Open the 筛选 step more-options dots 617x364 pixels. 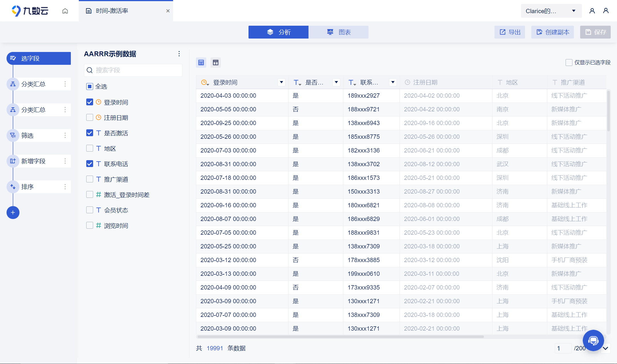(x=65, y=135)
